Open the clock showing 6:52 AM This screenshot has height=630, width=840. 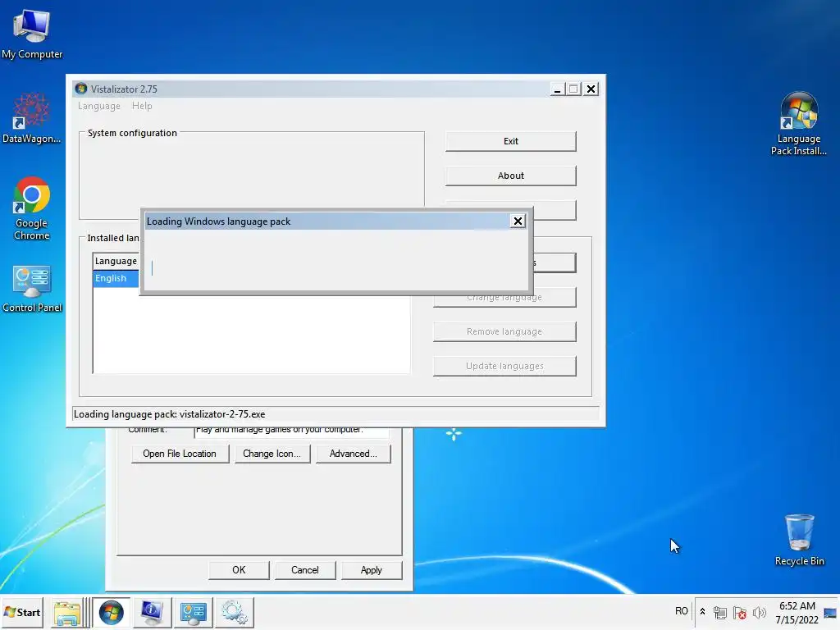point(797,613)
